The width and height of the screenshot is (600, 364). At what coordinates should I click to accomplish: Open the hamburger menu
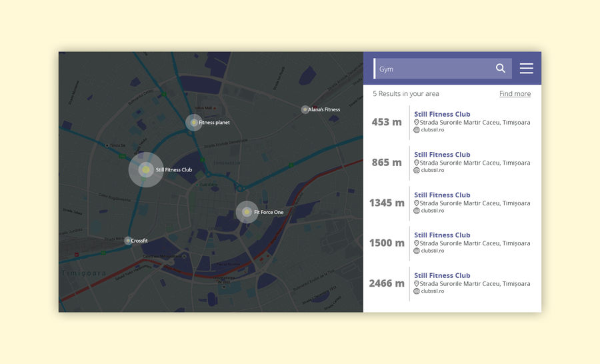point(526,68)
